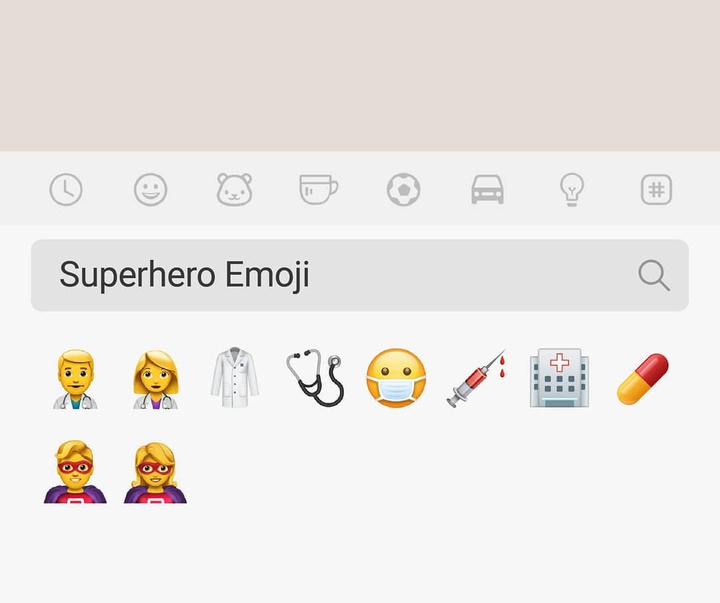This screenshot has width=720, height=603.
Task: Insert the female doctor emoji
Action: click(156, 379)
